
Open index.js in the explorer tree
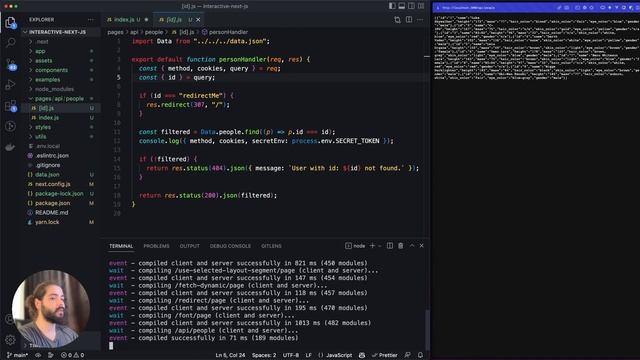tap(49, 118)
